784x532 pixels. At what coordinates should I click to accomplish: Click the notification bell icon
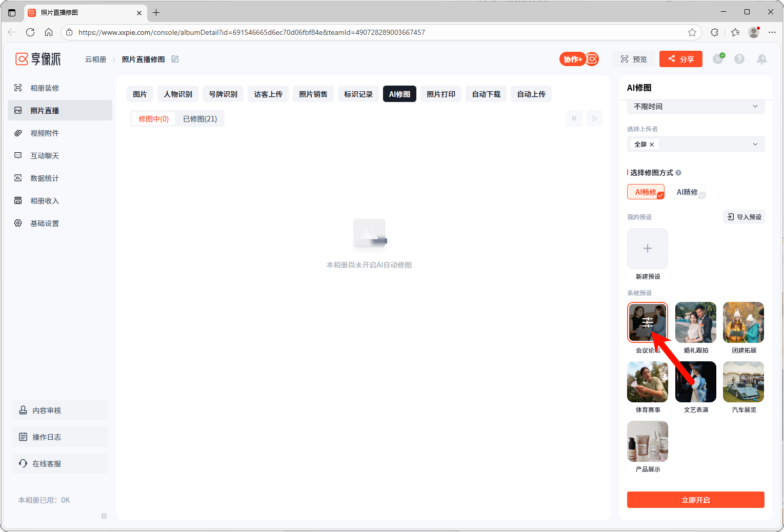(x=761, y=59)
